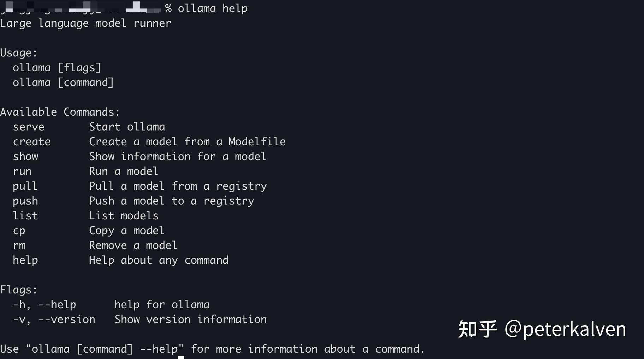Select the 'show' command text
The image size is (644, 359).
tap(25, 157)
